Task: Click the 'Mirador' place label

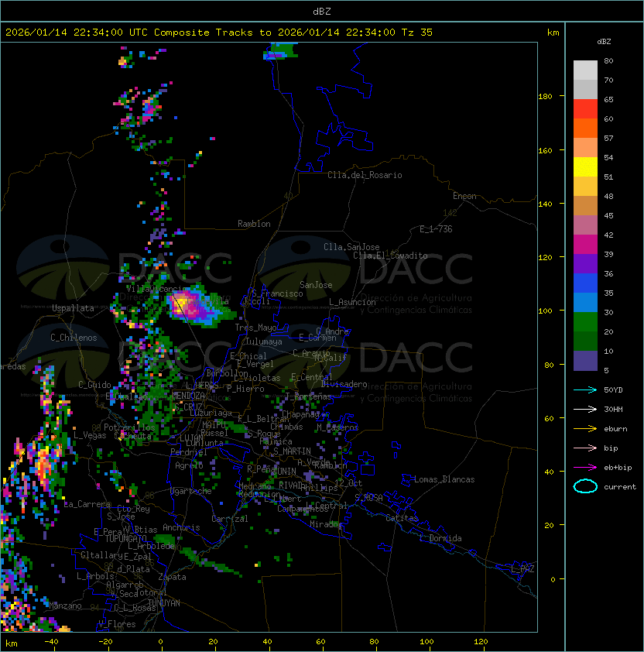Action: pyautogui.click(x=326, y=524)
